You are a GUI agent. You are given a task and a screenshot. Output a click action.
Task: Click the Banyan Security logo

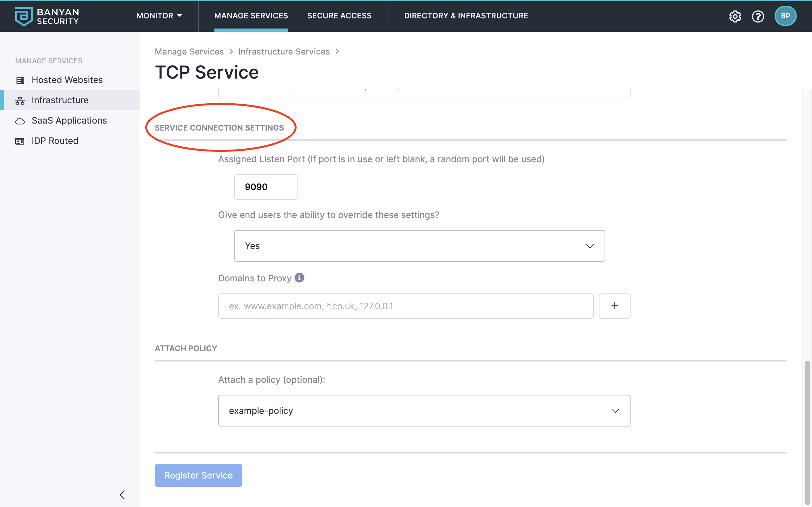[47, 16]
